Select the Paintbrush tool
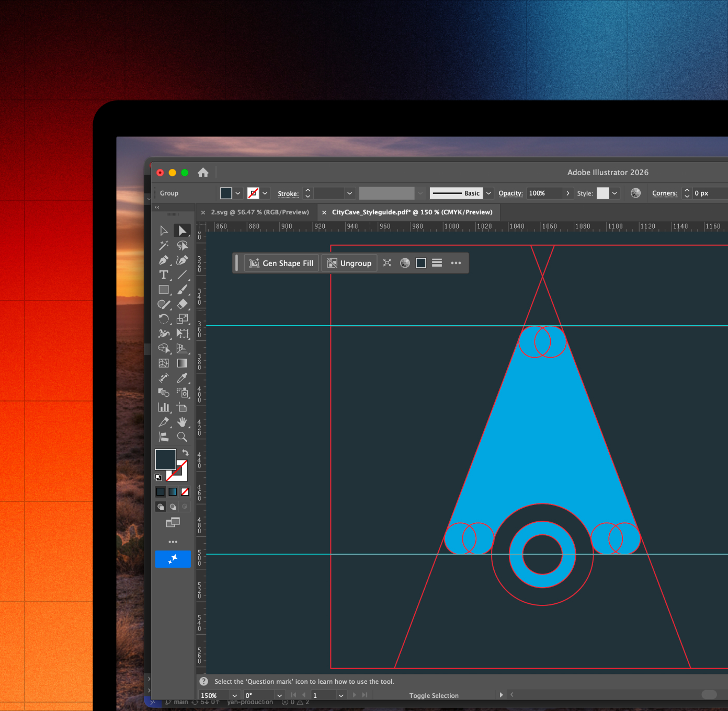The height and width of the screenshot is (711, 728). pos(182,289)
